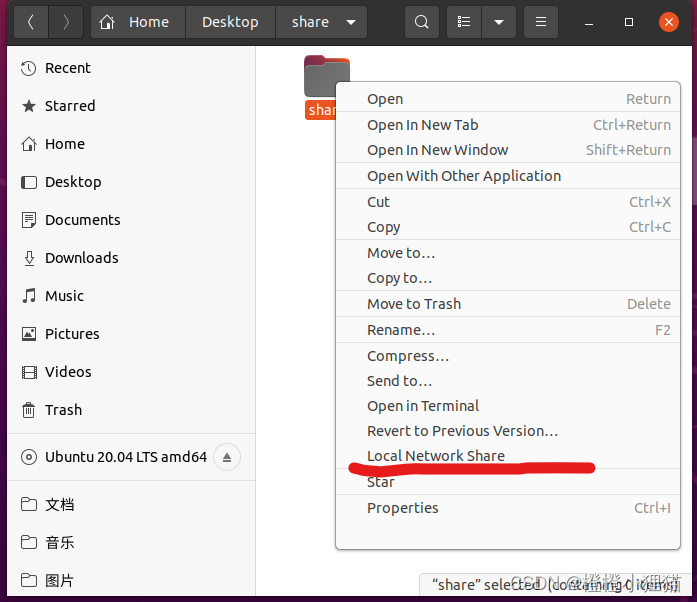Click the Documents page icon
Viewport: 697px width, 602px height.
pyautogui.click(x=28, y=220)
